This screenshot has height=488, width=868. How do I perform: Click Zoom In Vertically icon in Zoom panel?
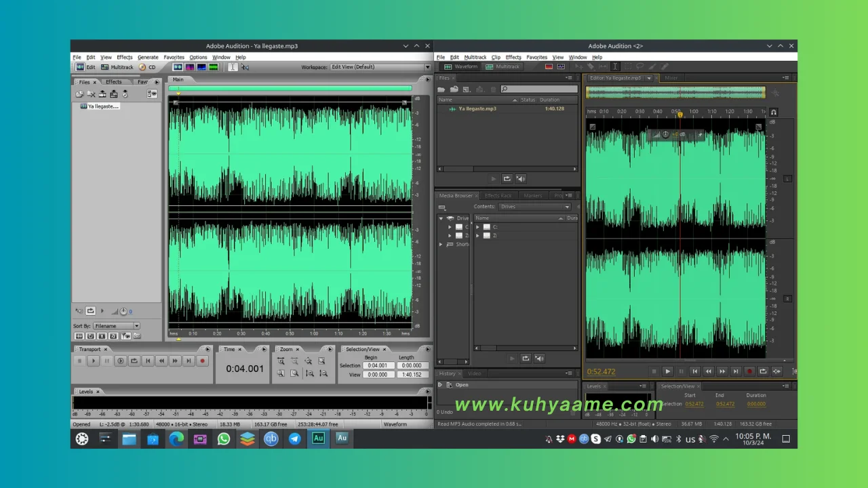309,373
